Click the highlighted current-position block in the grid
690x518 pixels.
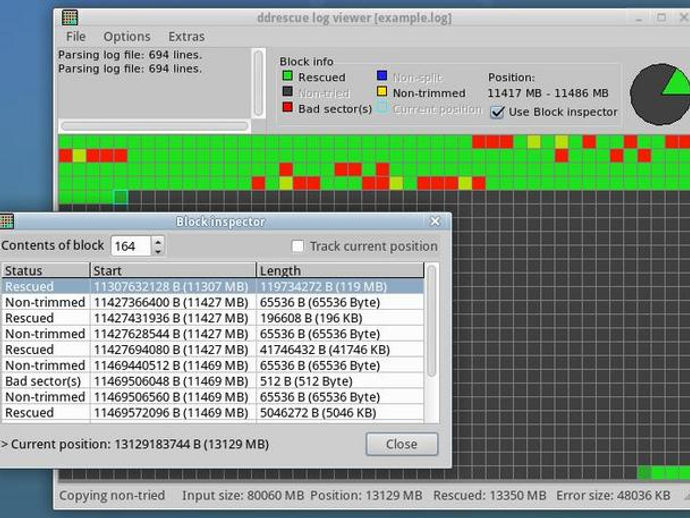tap(121, 197)
